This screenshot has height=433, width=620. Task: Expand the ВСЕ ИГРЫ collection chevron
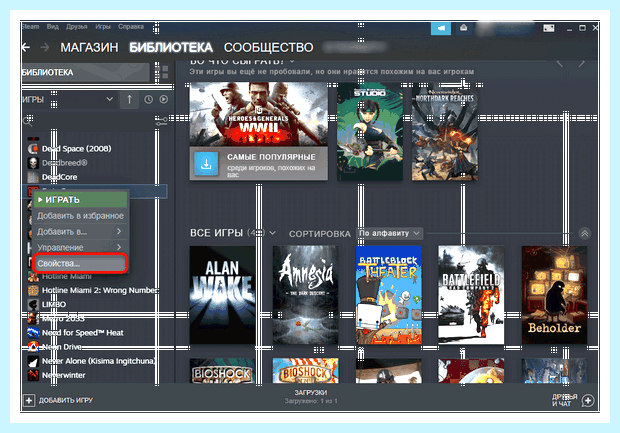pyautogui.click(x=272, y=233)
